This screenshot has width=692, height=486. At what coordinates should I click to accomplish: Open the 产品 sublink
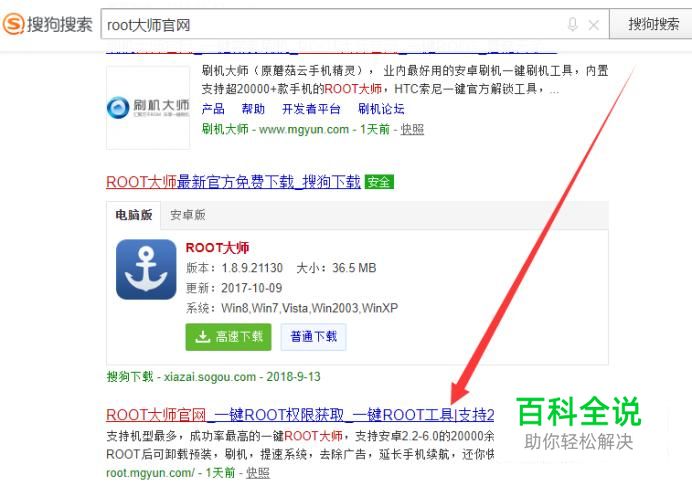click(x=213, y=109)
